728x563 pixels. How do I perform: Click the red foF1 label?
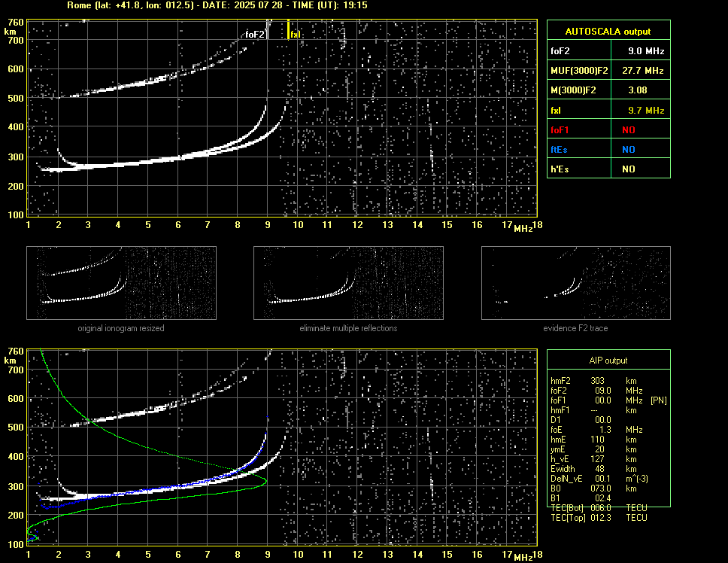(x=560, y=130)
